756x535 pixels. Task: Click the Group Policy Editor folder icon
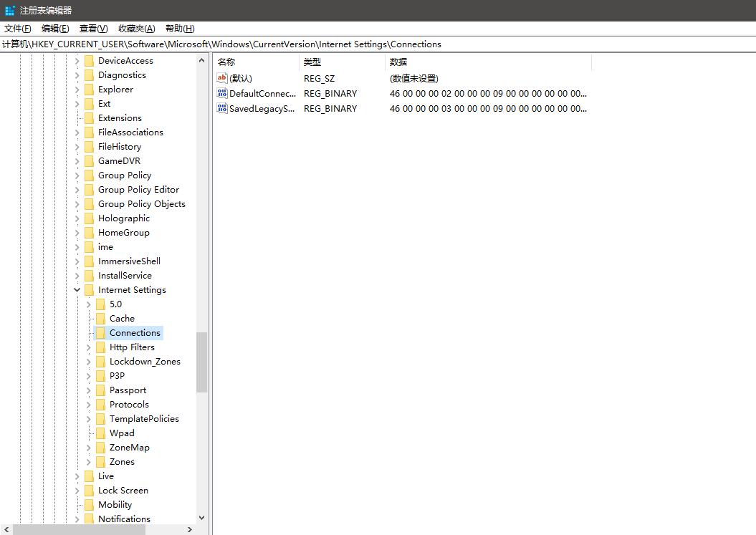click(x=89, y=190)
